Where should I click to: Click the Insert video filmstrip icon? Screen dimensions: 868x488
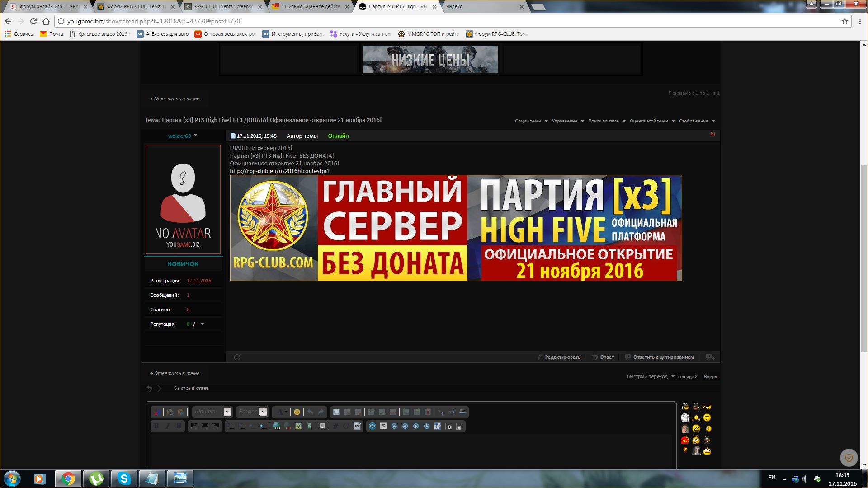[309, 426]
